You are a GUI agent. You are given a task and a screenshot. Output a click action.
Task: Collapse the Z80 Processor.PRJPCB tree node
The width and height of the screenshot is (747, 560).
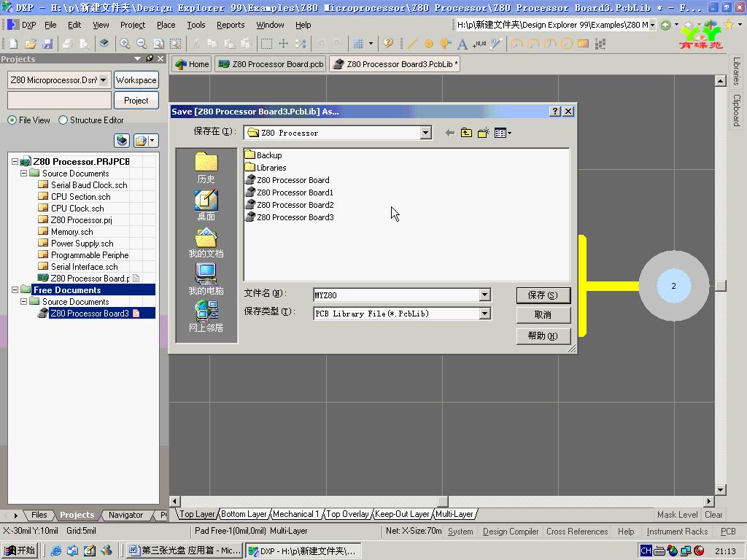(x=15, y=161)
